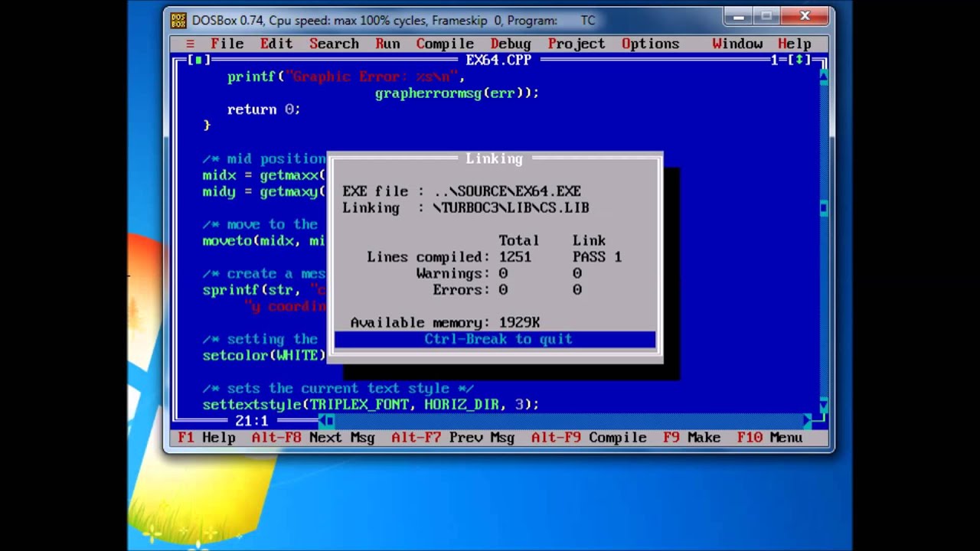
Task: Click the vertical scrollbar thumb marker
Action: pyautogui.click(x=824, y=207)
